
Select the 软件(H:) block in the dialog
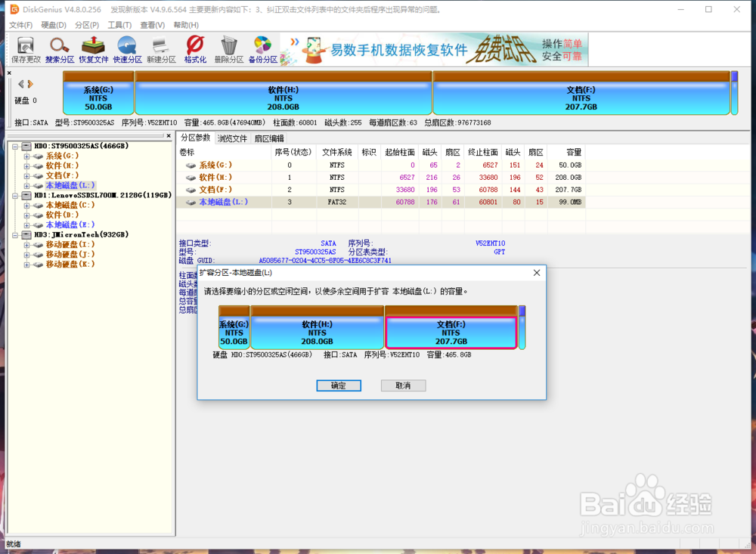coord(318,328)
